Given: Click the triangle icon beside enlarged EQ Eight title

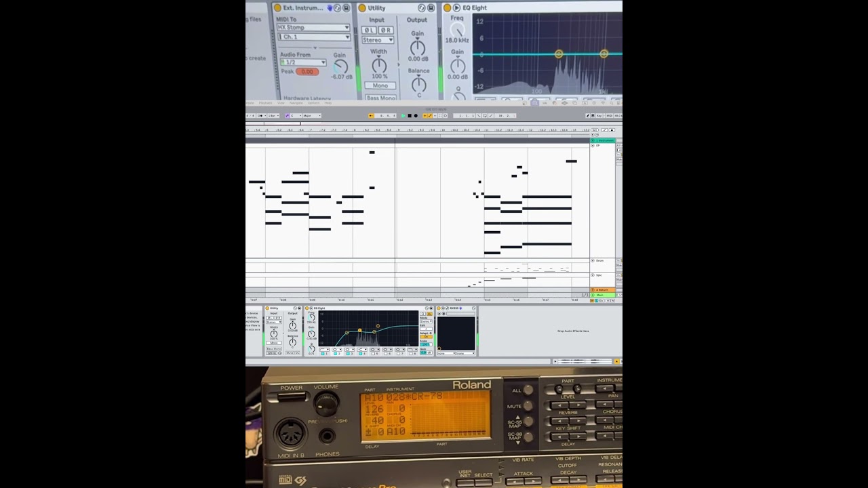Looking at the screenshot, I should [x=456, y=8].
